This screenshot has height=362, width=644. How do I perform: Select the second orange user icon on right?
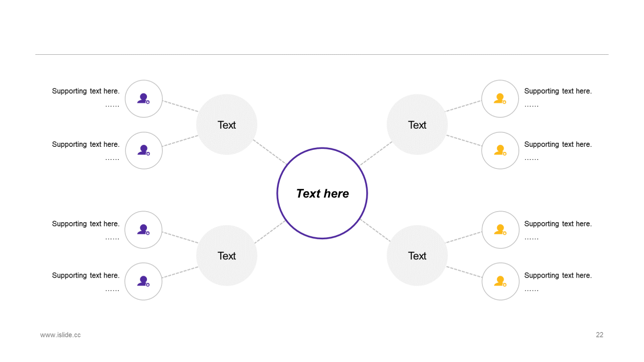(x=500, y=150)
